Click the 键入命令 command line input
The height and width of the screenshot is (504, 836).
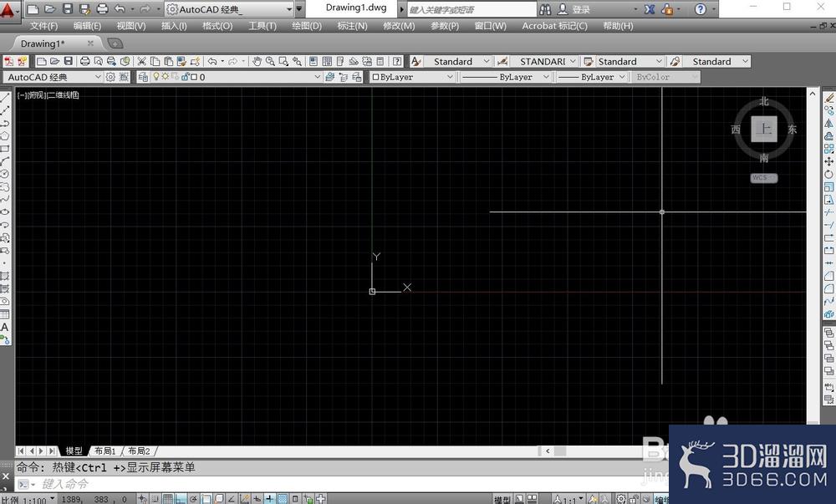pos(341,484)
